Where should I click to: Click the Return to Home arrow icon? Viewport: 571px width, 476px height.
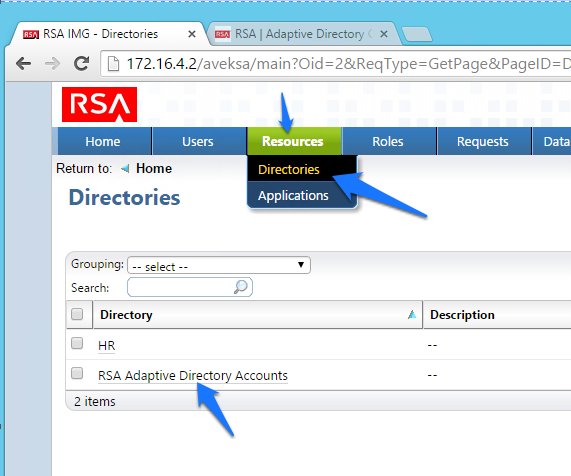125,169
